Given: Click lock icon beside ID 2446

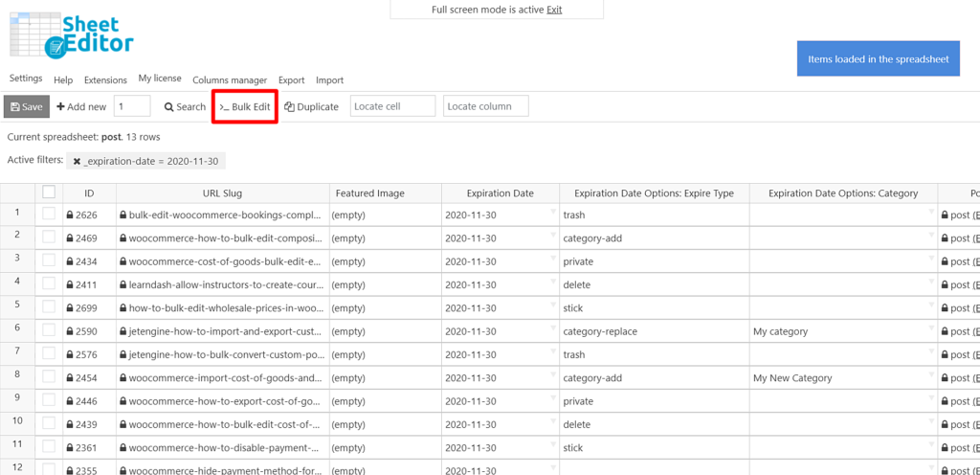Looking at the screenshot, I should 70,401.
